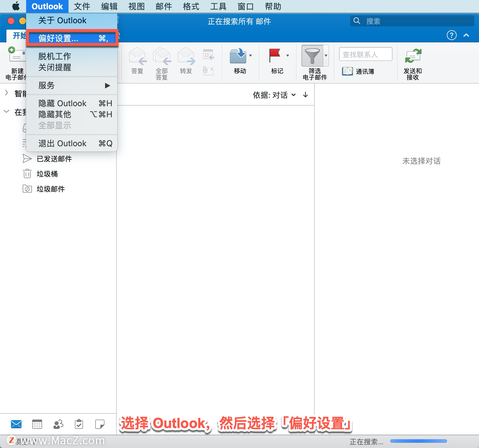This screenshot has width=479, height=448.
Task: Choose 隐藏 Outlook menu item
Action: pos(72,103)
